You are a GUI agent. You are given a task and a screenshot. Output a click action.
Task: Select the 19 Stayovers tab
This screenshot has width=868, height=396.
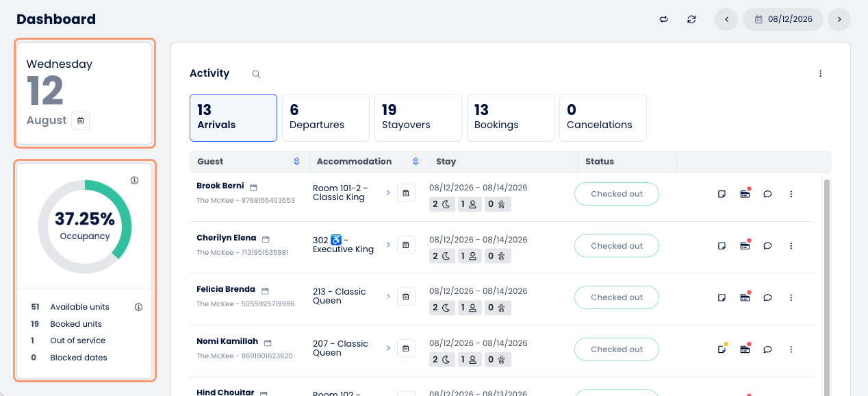tap(418, 118)
